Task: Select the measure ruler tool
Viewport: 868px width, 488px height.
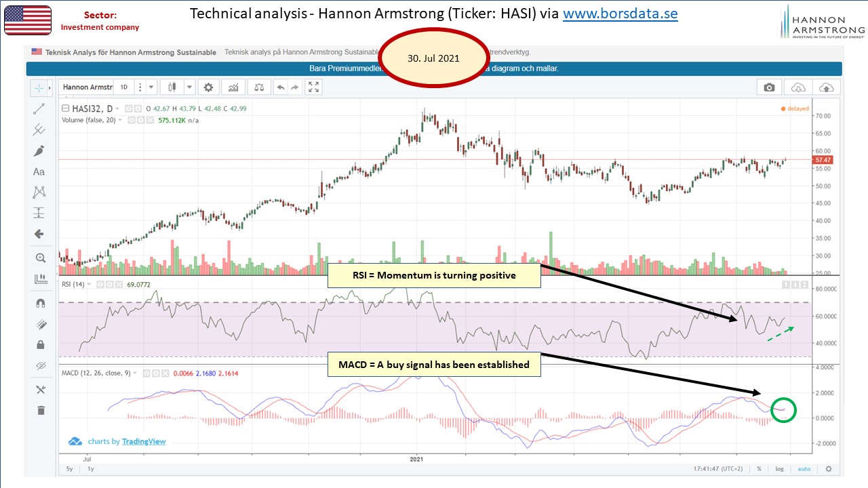Action: 39,279
